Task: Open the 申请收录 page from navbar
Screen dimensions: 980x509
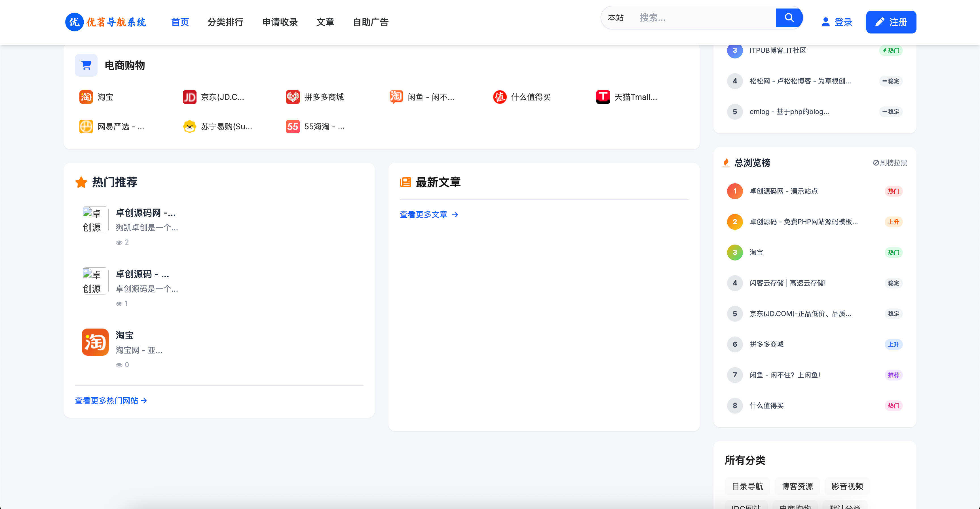Action: [x=280, y=22]
